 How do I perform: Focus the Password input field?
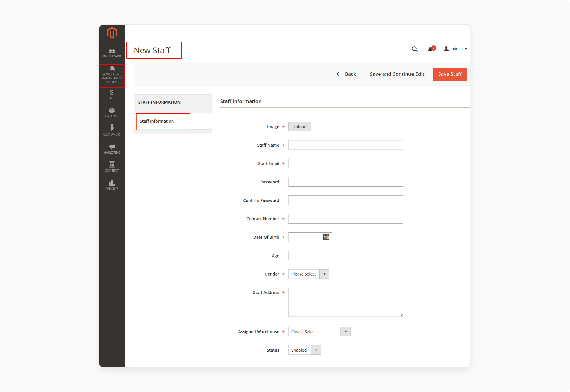point(345,182)
